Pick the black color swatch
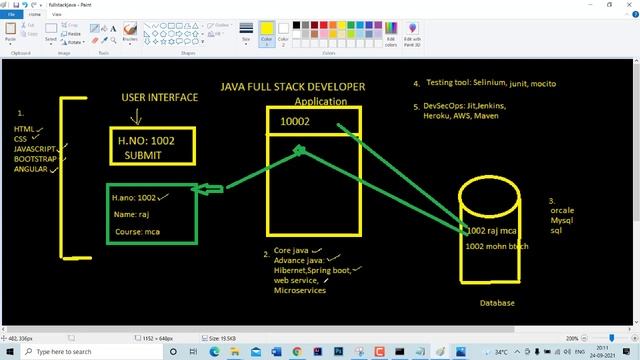Screen dimensions: 640x360 coord(296,25)
